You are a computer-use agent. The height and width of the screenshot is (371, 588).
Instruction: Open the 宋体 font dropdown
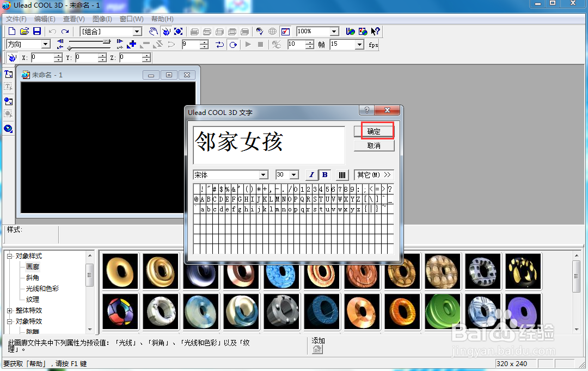pyautogui.click(x=264, y=175)
